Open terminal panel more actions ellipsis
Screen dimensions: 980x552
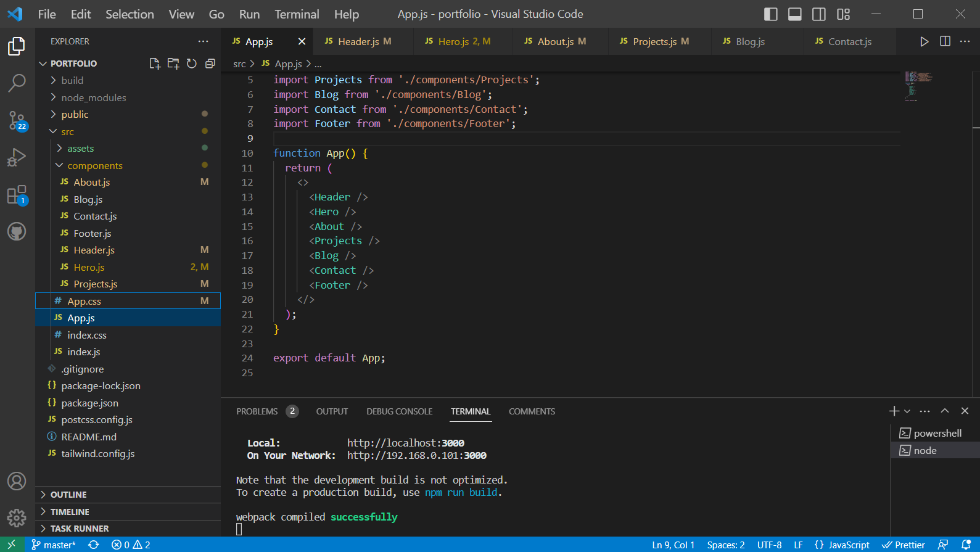(924, 411)
